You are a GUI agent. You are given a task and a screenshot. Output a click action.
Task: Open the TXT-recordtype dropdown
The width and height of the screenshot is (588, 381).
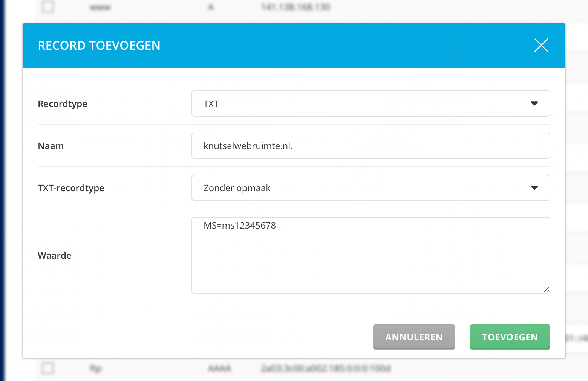pyautogui.click(x=371, y=188)
